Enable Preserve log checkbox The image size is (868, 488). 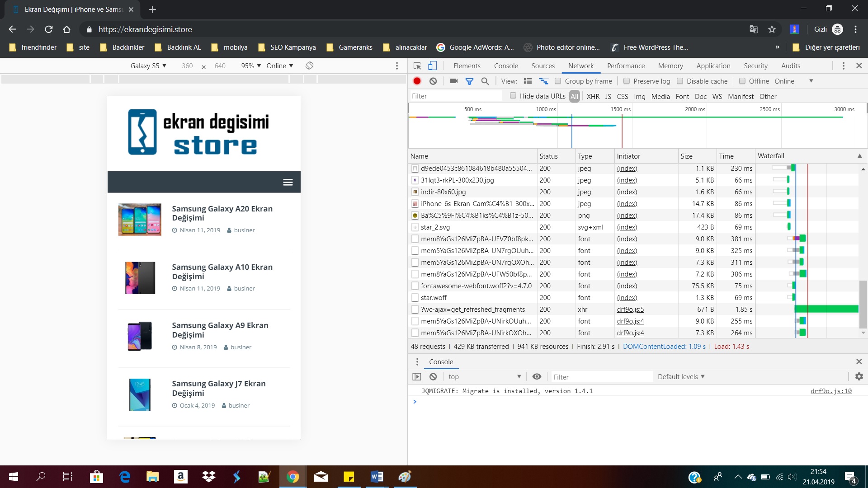627,81
